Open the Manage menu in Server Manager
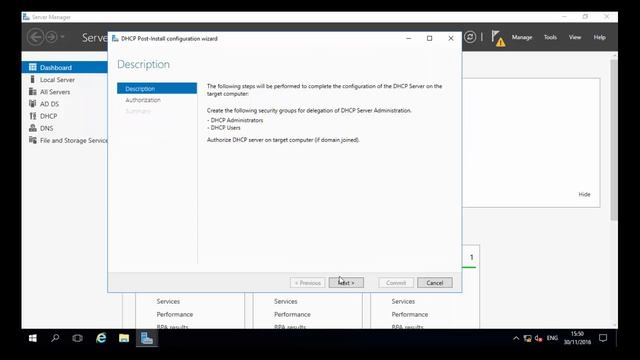This screenshot has height=360, width=640. click(522, 37)
